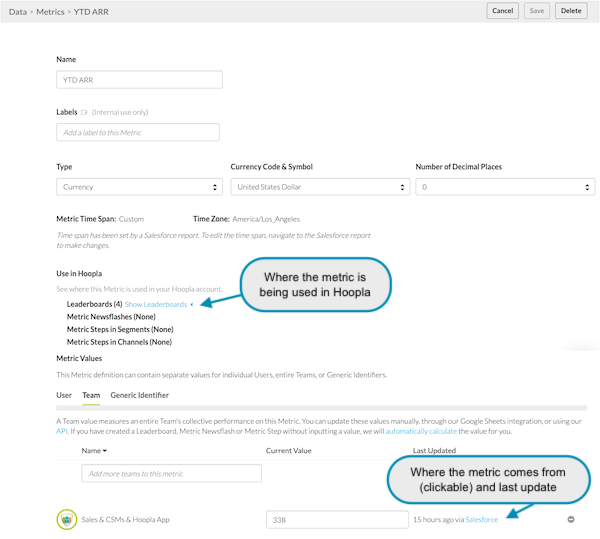
Task: Focus the Add a label to this Metric field
Action: (138, 132)
